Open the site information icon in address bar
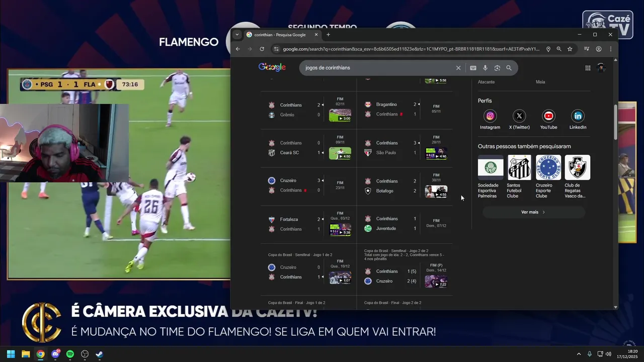This screenshot has height=362, width=644. (x=275, y=49)
